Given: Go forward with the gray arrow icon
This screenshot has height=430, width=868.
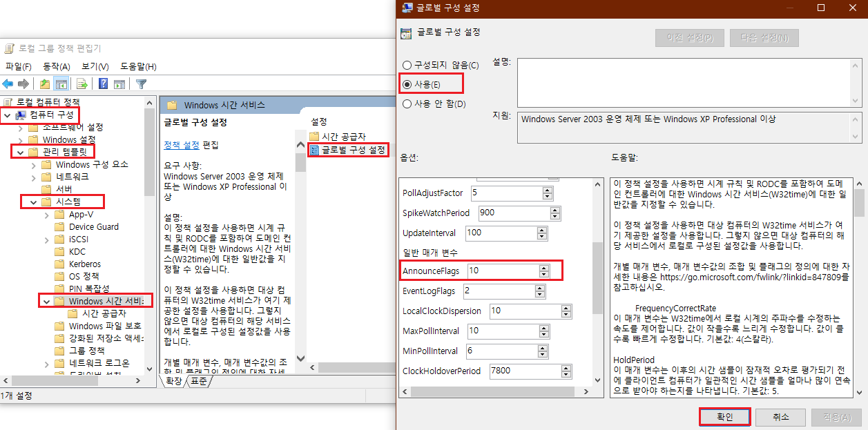Looking at the screenshot, I should pos(23,84).
